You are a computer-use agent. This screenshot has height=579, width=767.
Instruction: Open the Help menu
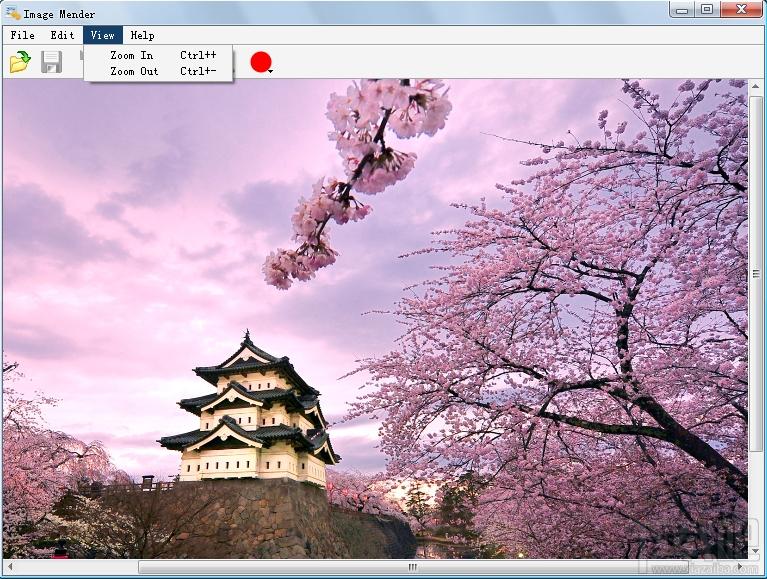[x=142, y=35]
